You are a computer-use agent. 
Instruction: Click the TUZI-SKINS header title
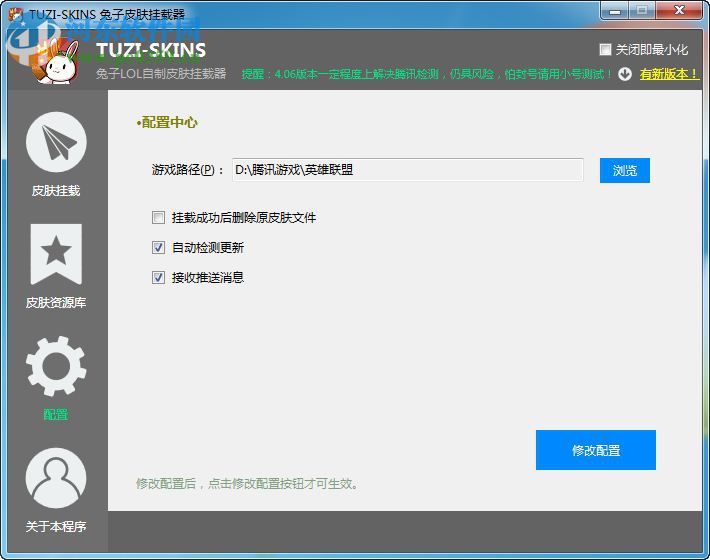click(151, 50)
